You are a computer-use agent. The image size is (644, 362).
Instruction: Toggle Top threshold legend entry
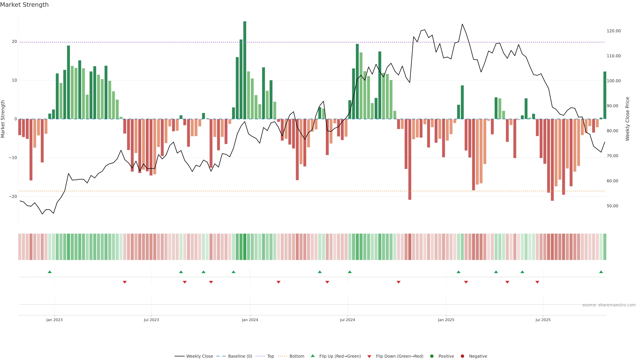270,356
